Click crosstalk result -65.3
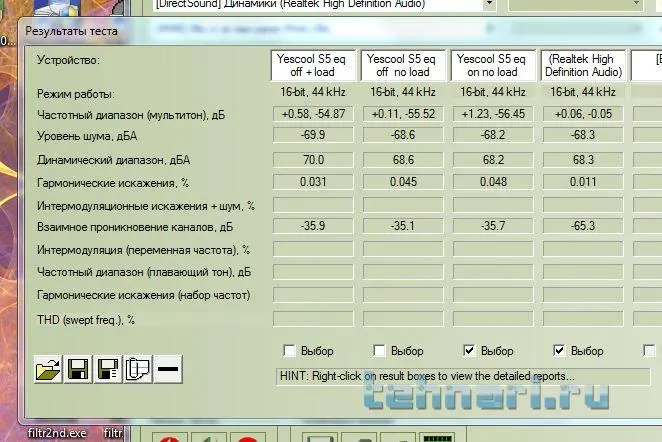Image resolution: width=662 pixels, height=442 pixels. tap(583, 226)
